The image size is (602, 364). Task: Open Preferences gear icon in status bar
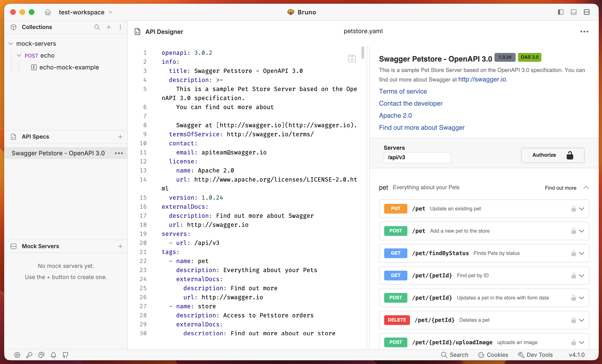[x=17, y=355]
